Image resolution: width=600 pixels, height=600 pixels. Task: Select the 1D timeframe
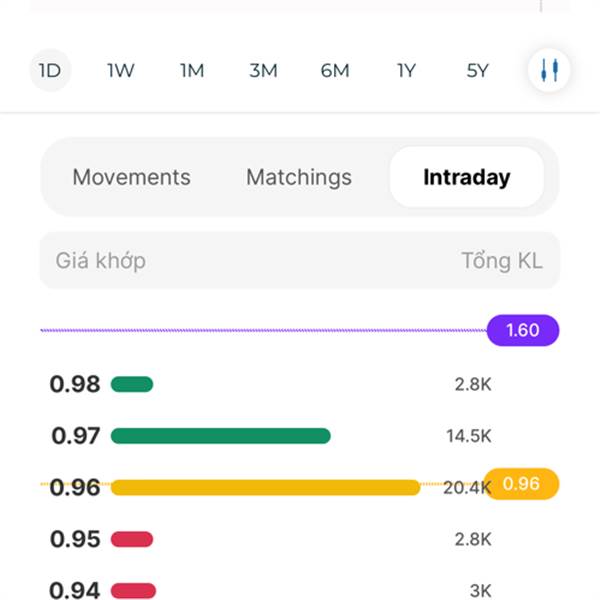[50, 70]
